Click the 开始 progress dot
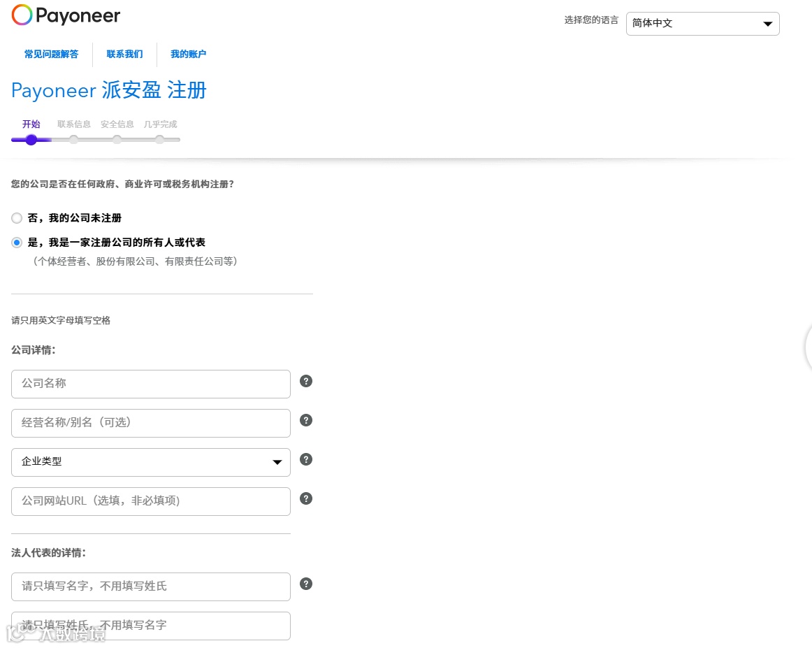The image size is (812, 648). (31, 140)
